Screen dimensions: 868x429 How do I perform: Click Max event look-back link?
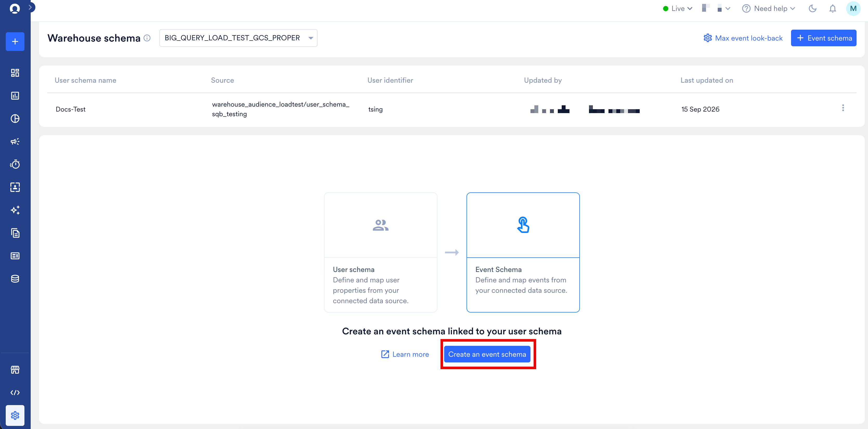click(743, 38)
